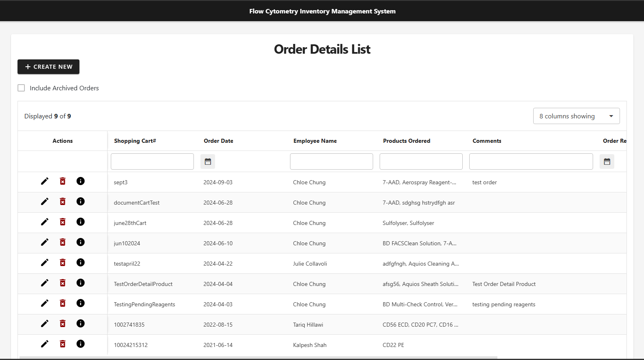Delete the TestOrderDetailProduct order
Viewport: 644px width, 360px height.
63,283
